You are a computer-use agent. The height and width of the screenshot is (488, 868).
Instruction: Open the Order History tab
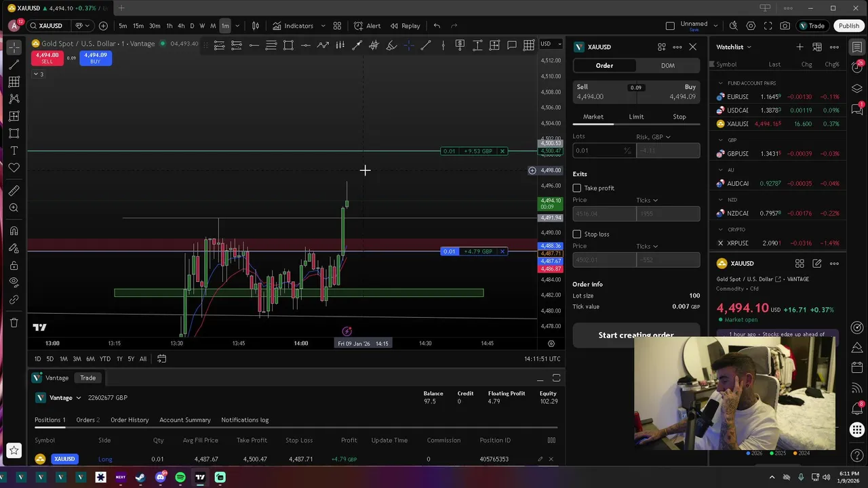coord(130,420)
